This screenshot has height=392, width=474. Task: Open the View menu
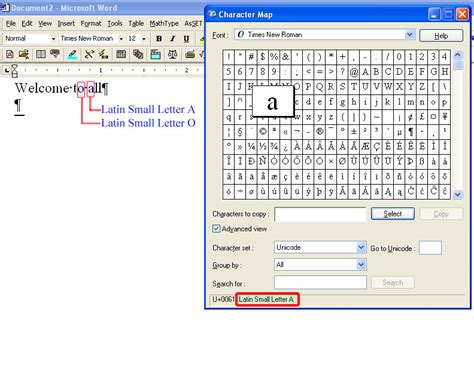point(45,23)
